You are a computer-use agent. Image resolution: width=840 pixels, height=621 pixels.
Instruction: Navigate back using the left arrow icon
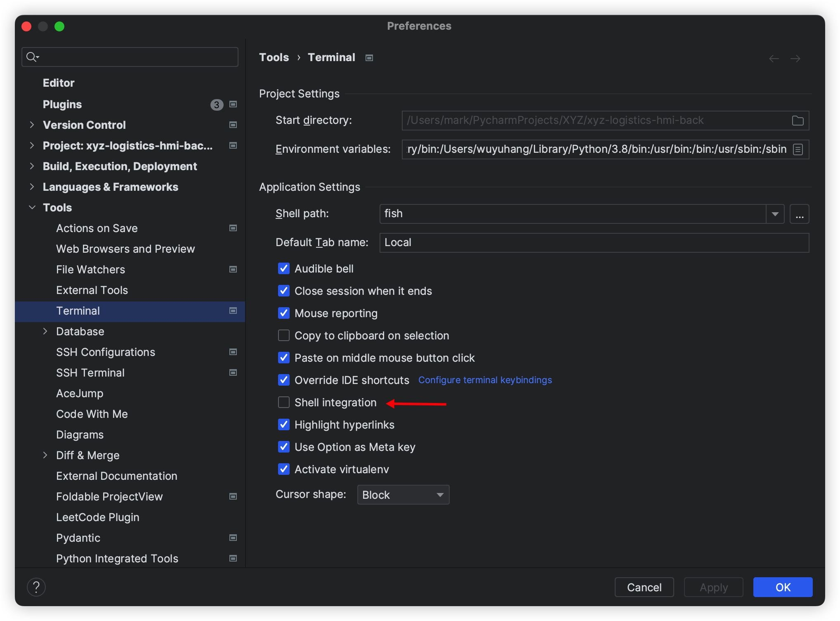(x=774, y=58)
